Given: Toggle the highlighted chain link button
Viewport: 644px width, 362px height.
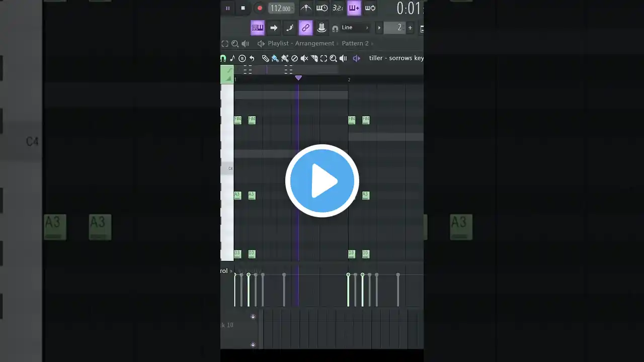Looking at the screenshot, I should point(306,28).
